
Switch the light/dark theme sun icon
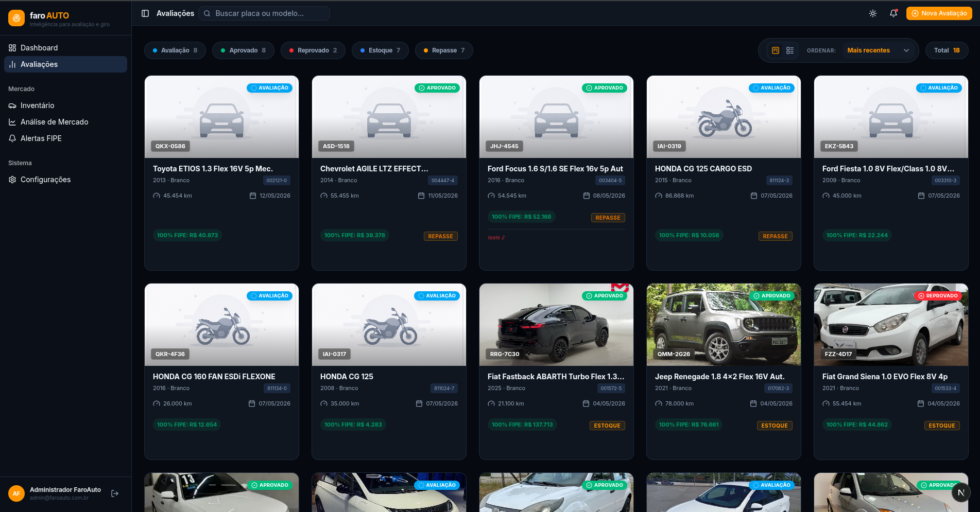pos(873,13)
